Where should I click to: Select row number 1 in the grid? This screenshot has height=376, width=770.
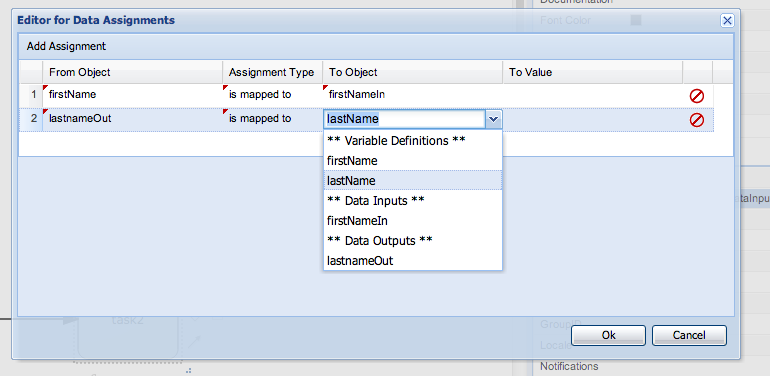point(31,96)
